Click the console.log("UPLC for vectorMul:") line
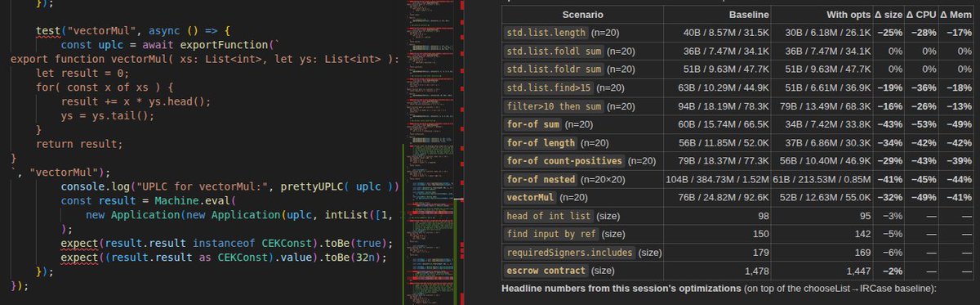This screenshot has height=305, width=980. [229, 186]
